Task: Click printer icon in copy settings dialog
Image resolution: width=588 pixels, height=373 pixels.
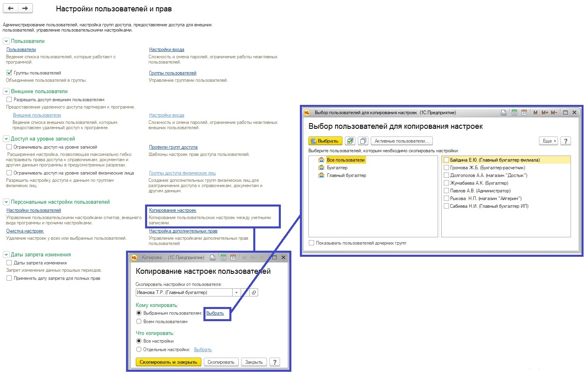Action: click(213, 258)
